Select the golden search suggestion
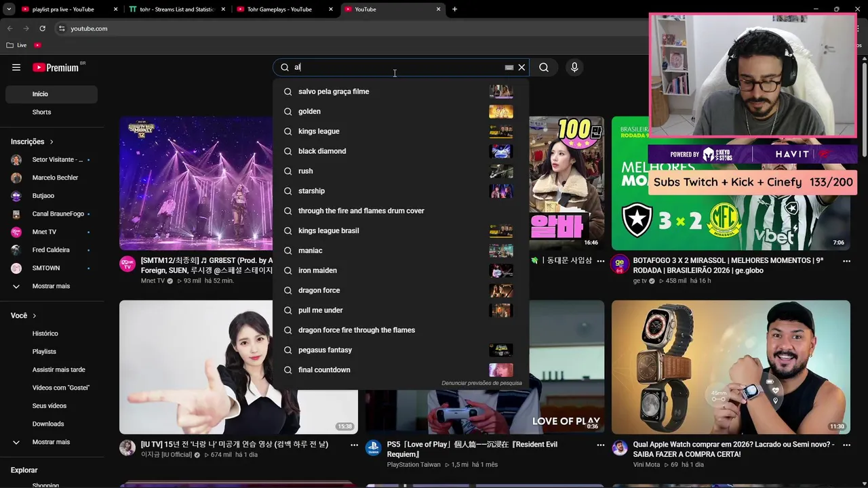Image resolution: width=868 pixels, height=488 pixels. pyautogui.click(x=401, y=111)
